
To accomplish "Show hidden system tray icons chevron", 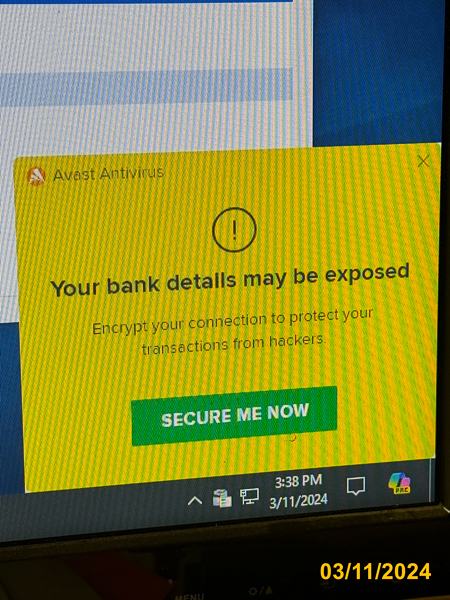I will [x=195, y=501].
